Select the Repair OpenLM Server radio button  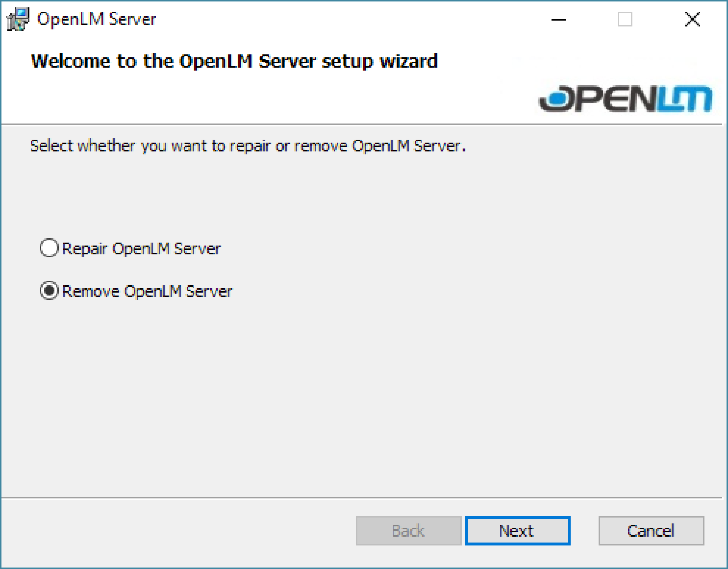(49, 248)
